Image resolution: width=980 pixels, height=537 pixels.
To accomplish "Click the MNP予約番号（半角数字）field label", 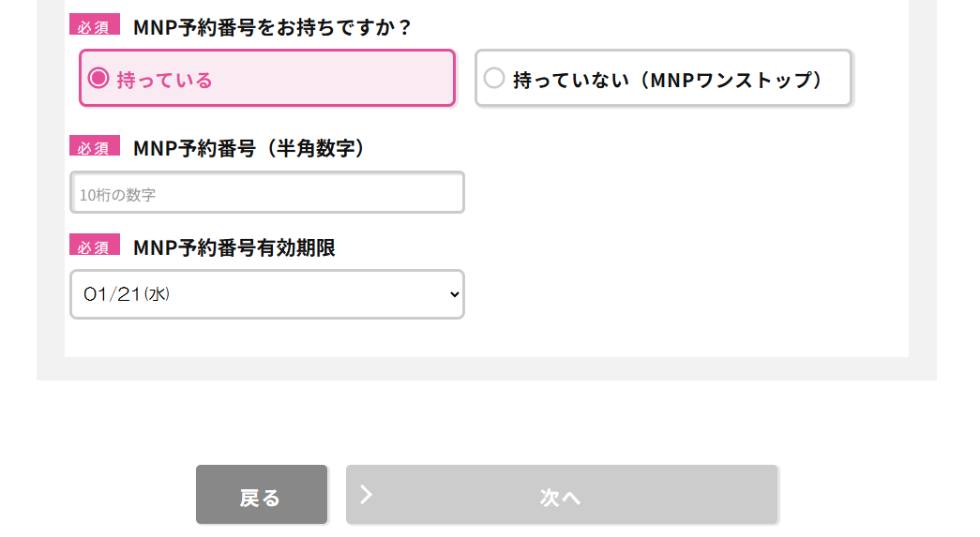I will pyautogui.click(x=249, y=148).
